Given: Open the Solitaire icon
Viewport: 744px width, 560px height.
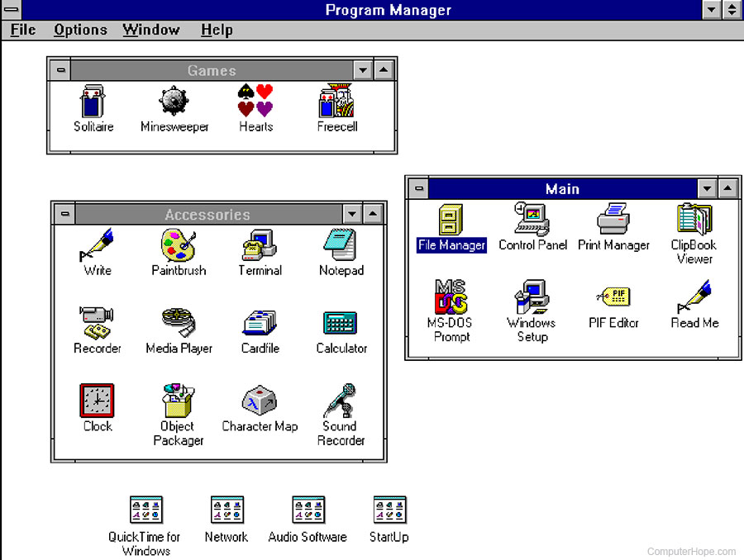Looking at the screenshot, I should tap(93, 101).
